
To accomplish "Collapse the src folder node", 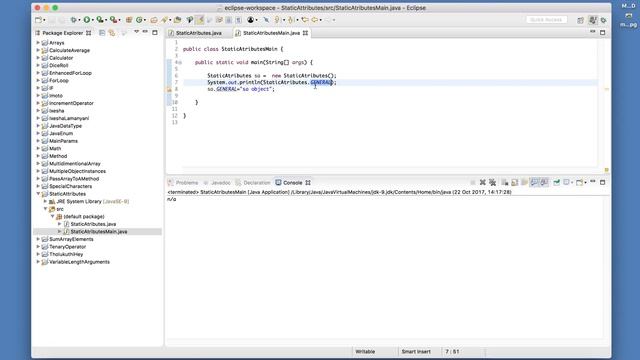I will tap(45, 209).
